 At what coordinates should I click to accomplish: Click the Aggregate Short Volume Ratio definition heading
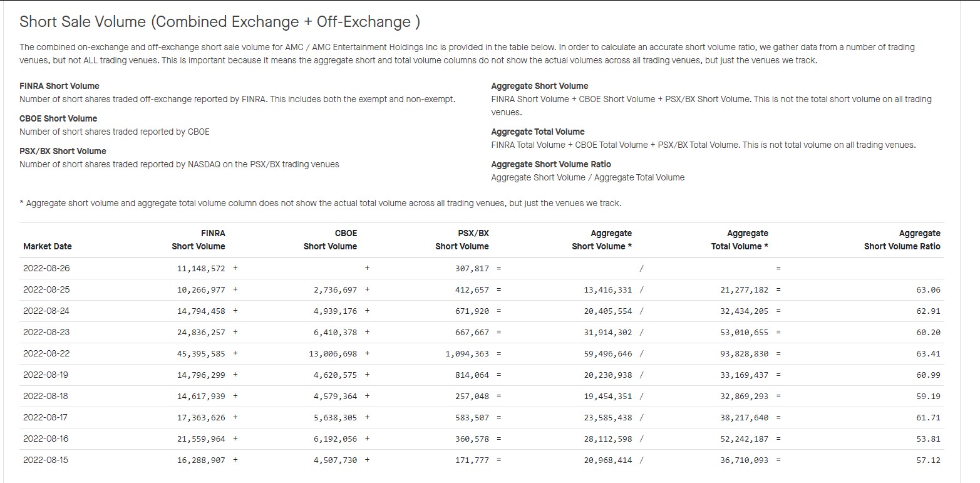pos(551,164)
